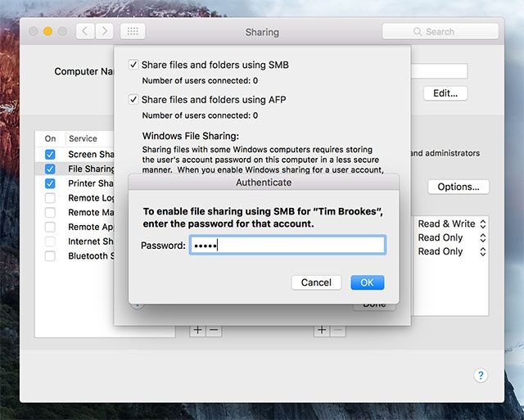Enable the Bluetooth Sharing service checkbox
524x420 pixels.
[x=50, y=256]
